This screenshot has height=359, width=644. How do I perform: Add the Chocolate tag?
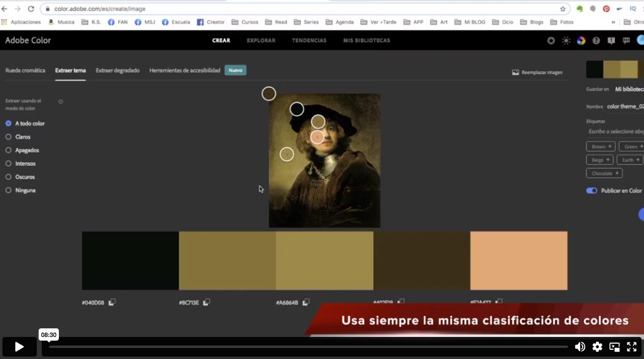pos(604,173)
